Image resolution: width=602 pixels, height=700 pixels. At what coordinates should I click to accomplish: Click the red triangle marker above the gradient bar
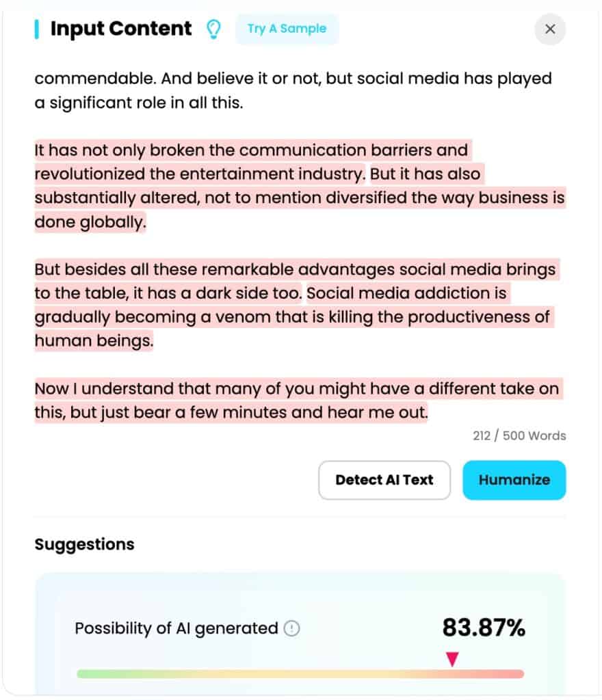pyautogui.click(x=452, y=658)
